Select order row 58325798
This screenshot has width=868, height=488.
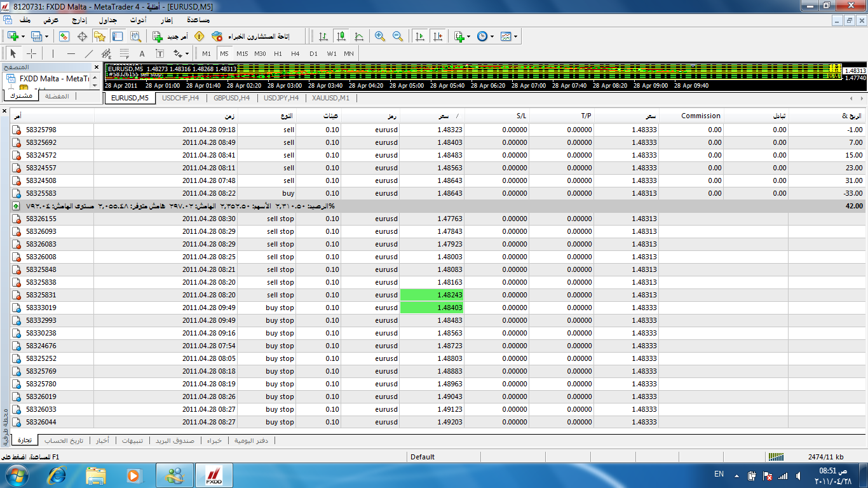coord(437,130)
